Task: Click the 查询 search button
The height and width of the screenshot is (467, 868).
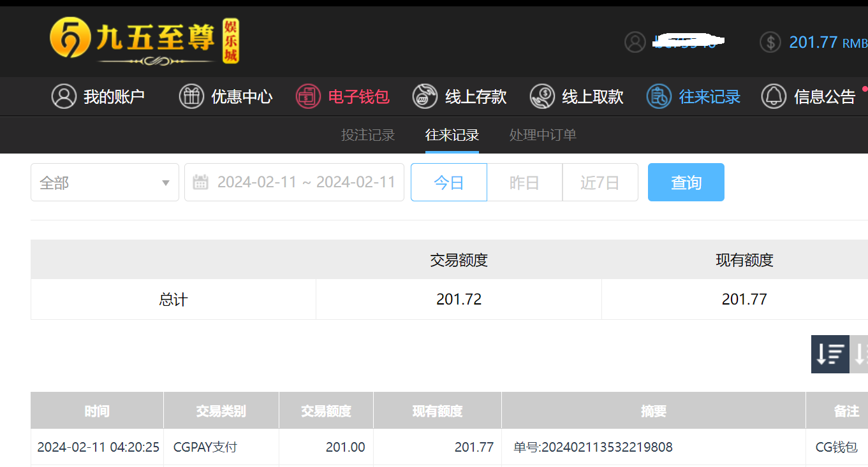Action: click(686, 182)
